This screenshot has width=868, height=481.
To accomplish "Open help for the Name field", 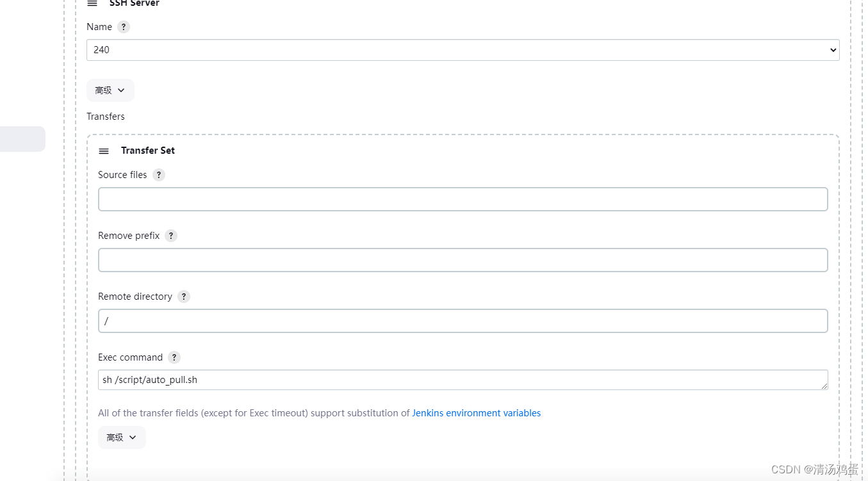I will pos(124,27).
